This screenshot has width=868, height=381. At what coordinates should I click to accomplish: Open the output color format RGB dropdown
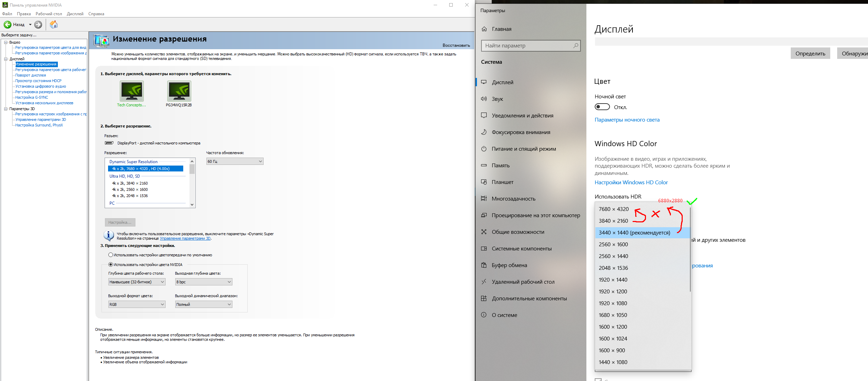coord(136,304)
